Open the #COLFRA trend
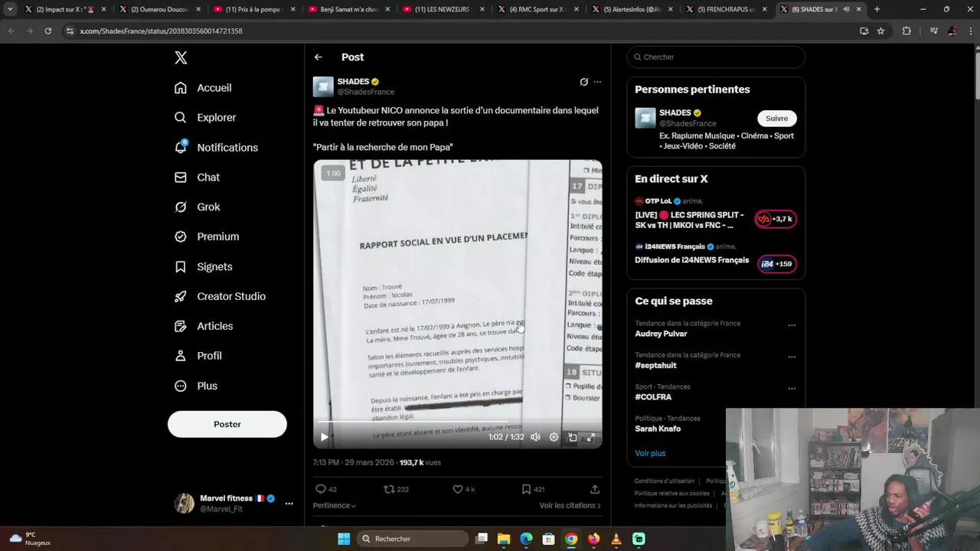 (x=653, y=397)
